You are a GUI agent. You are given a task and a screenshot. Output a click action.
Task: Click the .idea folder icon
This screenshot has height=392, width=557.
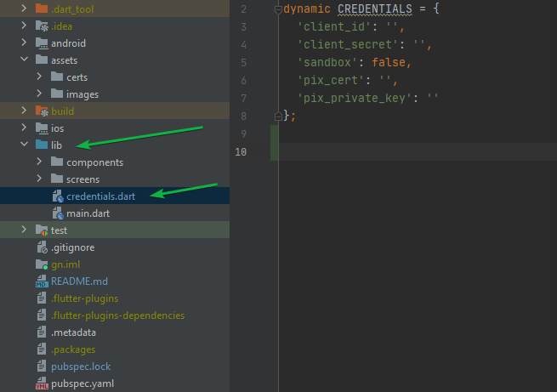[x=42, y=26]
